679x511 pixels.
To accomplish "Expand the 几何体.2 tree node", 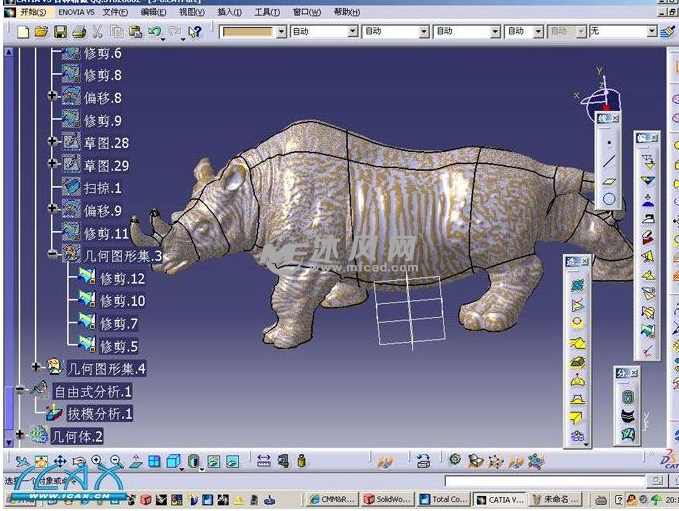I will pos(20,435).
